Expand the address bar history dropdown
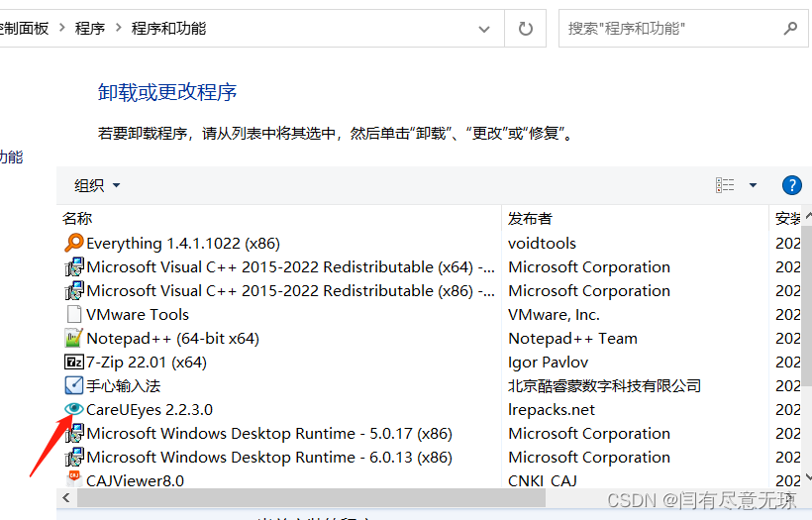812x520 pixels. pos(483,29)
